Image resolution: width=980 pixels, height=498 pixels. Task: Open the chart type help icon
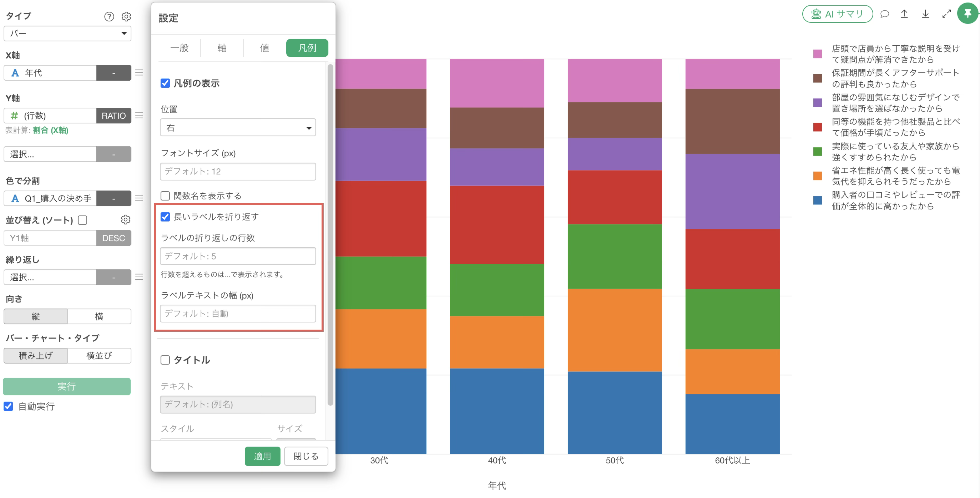tap(109, 16)
